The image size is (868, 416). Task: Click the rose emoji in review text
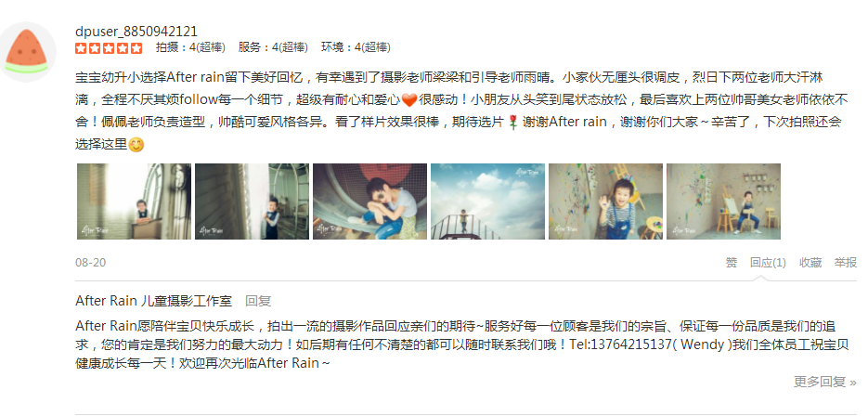(x=512, y=122)
